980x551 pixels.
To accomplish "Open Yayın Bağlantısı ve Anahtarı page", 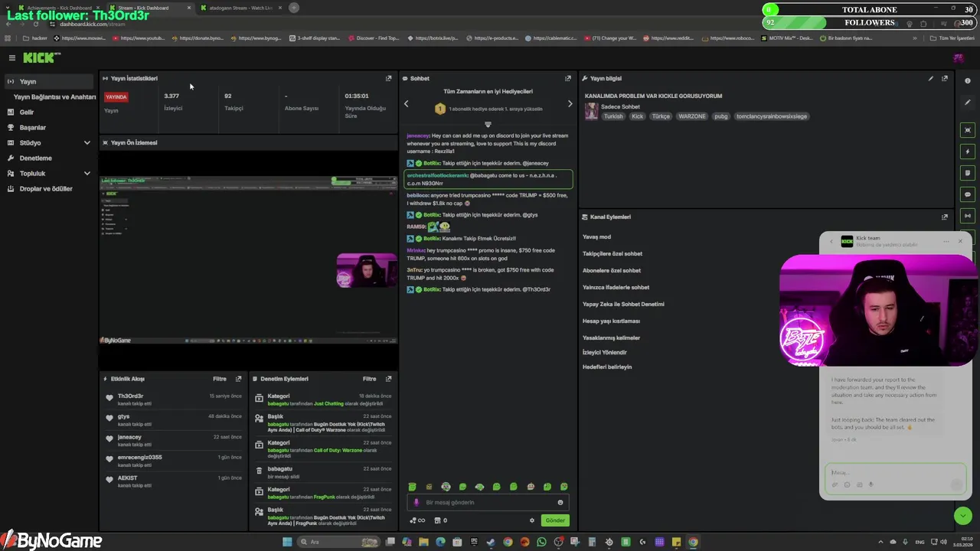I will [x=54, y=96].
